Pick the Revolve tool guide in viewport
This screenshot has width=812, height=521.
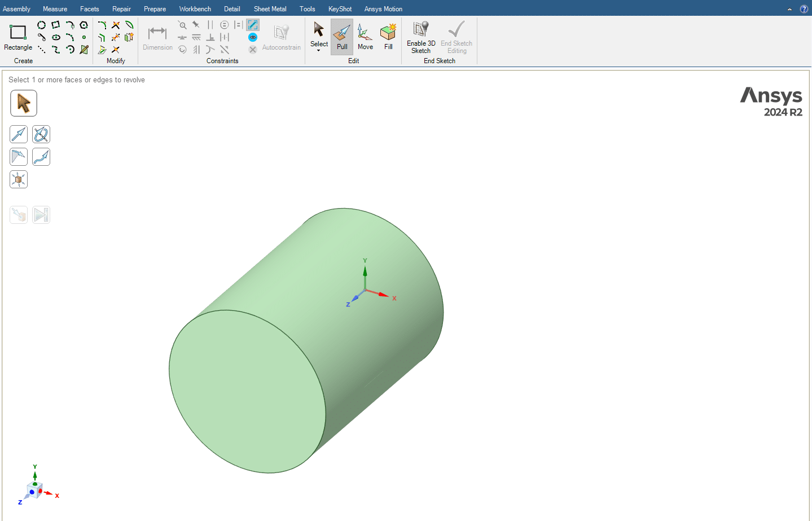41,134
